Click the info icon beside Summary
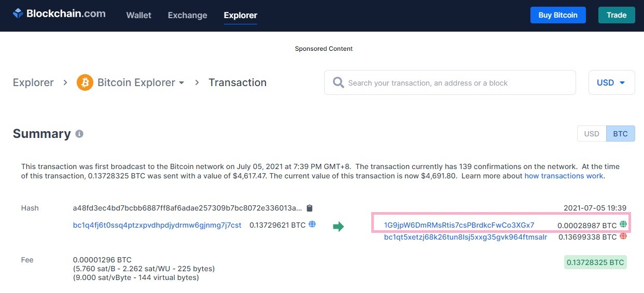 [x=79, y=134]
